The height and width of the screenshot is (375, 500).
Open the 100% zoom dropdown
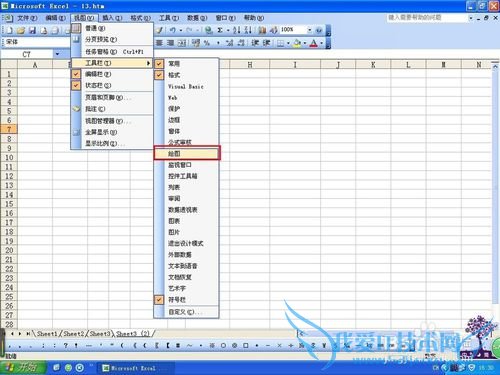click(310, 30)
